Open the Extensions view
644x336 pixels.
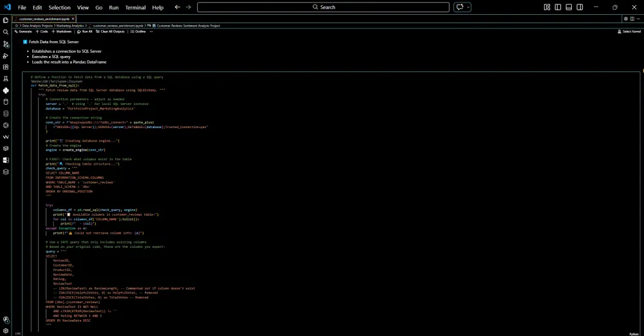(x=6, y=67)
